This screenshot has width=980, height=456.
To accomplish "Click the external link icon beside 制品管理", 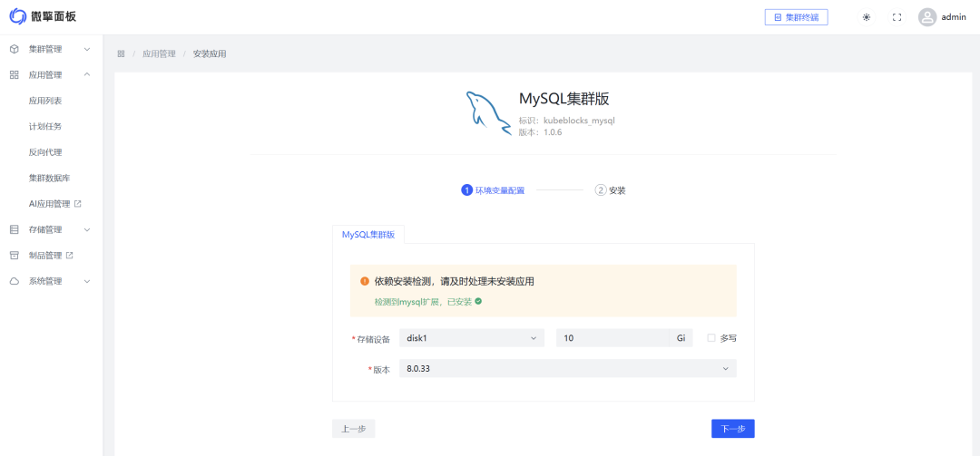I will (69, 255).
